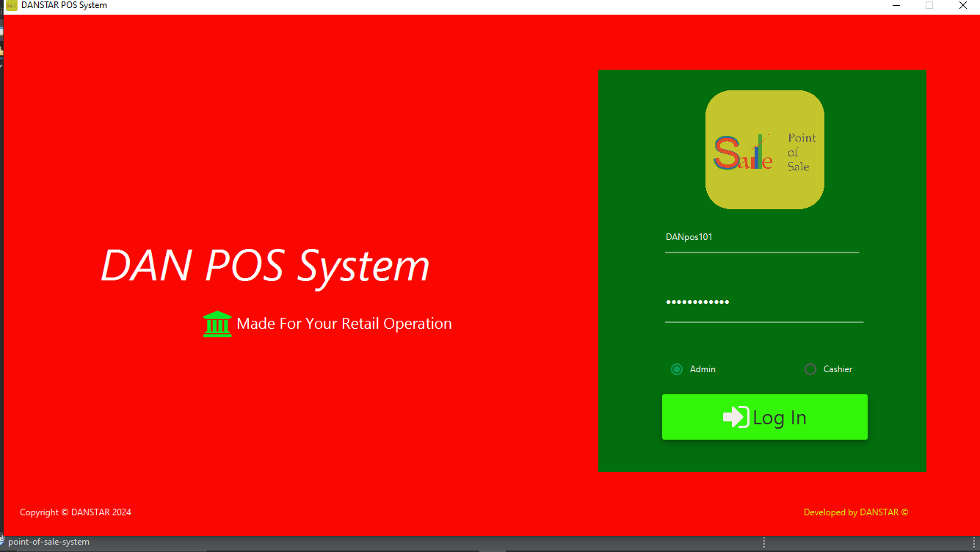Click the arrow icon inside the Log In button
The width and height of the screenshot is (980, 552).
point(736,416)
